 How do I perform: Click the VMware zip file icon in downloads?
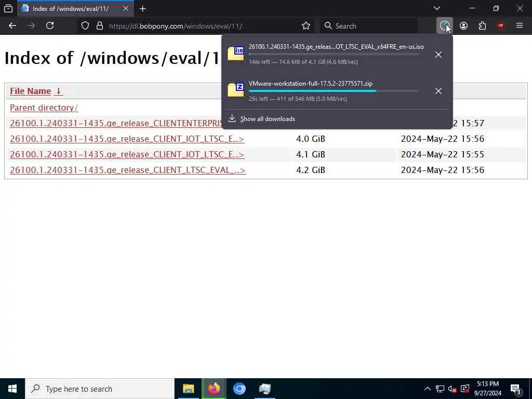235,90
